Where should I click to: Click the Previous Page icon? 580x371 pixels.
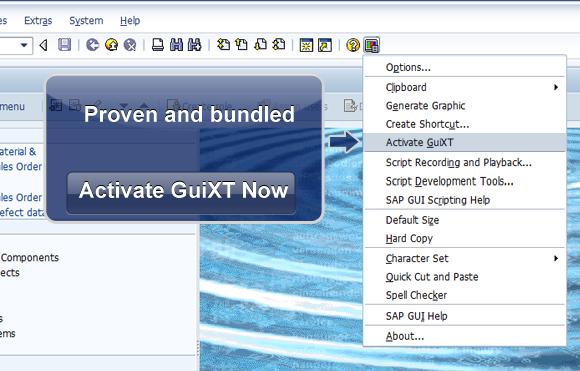point(242,45)
